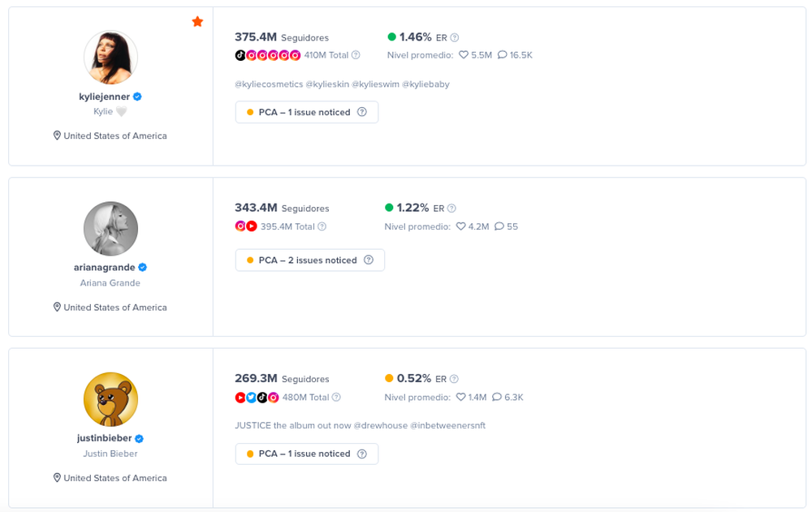Click 'United States of America' under arianagrande
The image size is (812, 512).
pos(115,307)
